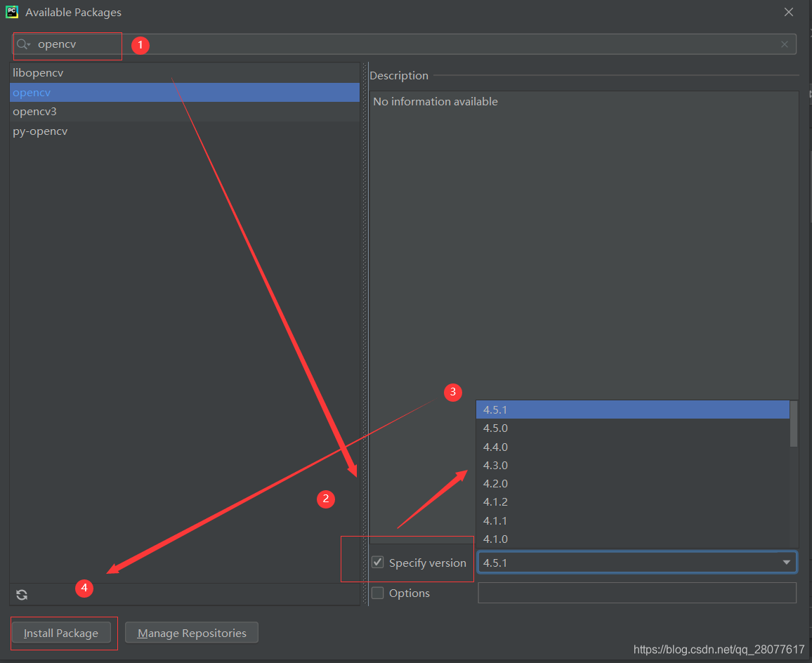
Task: Click the Options text input field
Action: 637,593
